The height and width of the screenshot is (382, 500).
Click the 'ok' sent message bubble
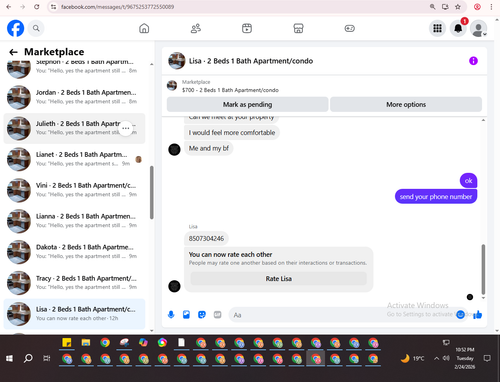tap(468, 181)
